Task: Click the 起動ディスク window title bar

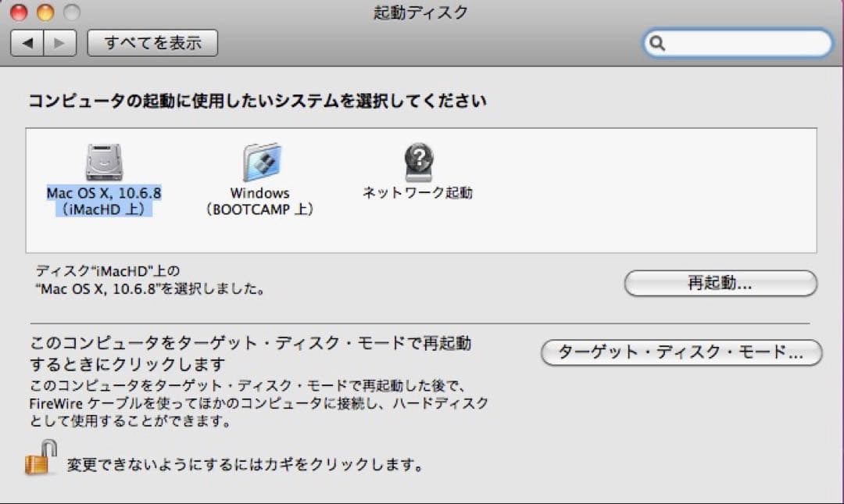Action: point(422,13)
